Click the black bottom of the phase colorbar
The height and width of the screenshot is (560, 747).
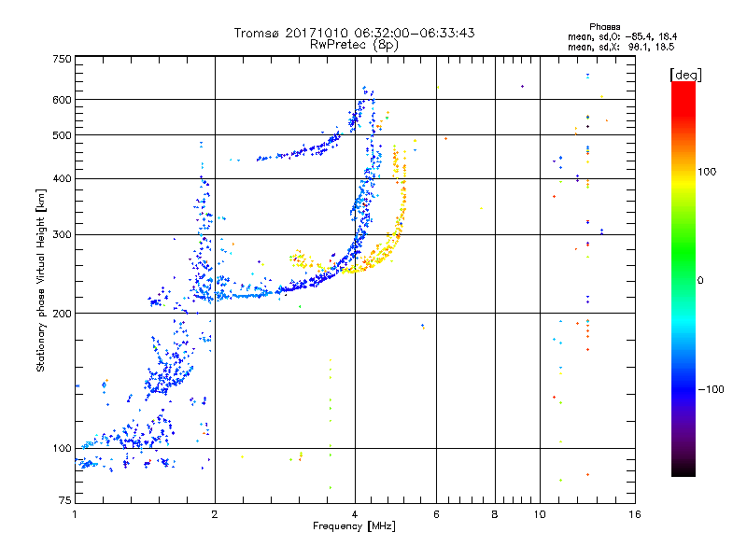pos(684,469)
